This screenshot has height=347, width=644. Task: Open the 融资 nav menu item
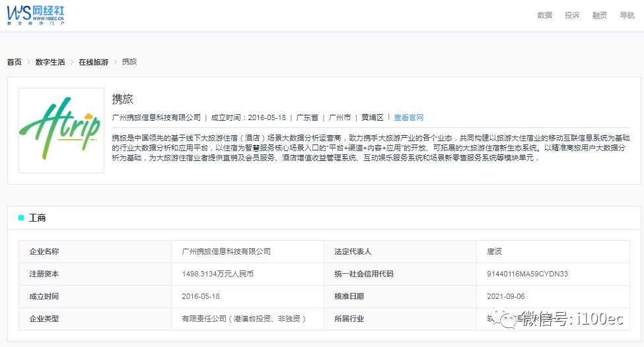point(600,15)
